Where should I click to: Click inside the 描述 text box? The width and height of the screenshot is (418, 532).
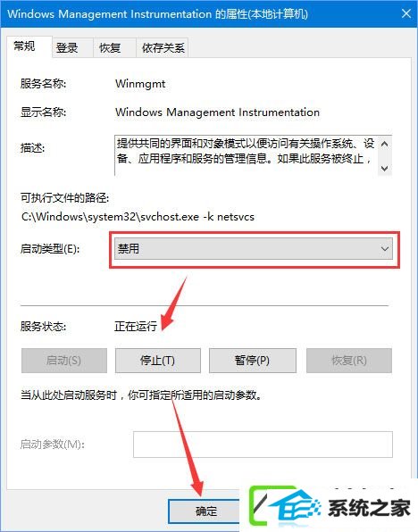246,155
